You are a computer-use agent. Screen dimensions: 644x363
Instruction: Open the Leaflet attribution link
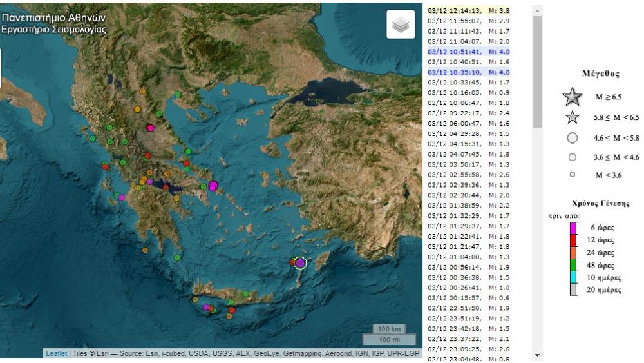pos(56,353)
